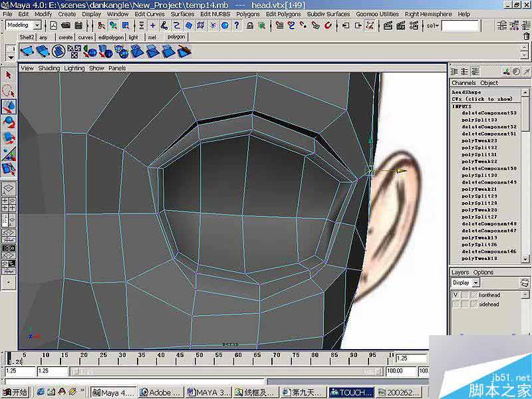Select the arrow Select tool

pos(9,75)
